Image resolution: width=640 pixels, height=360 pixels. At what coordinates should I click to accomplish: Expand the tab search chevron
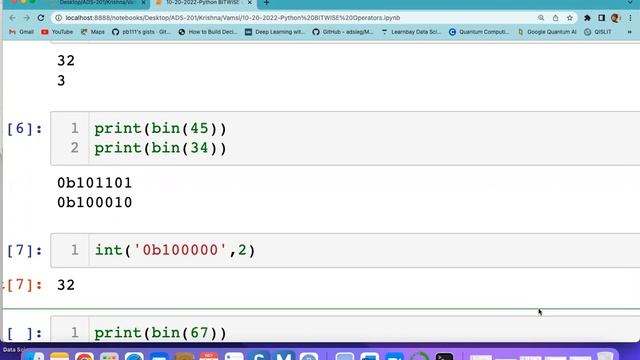click(x=631, y=2)
